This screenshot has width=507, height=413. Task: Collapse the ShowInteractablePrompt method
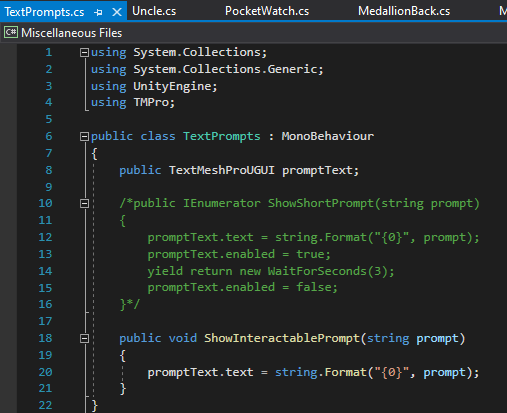click(84, 339)
